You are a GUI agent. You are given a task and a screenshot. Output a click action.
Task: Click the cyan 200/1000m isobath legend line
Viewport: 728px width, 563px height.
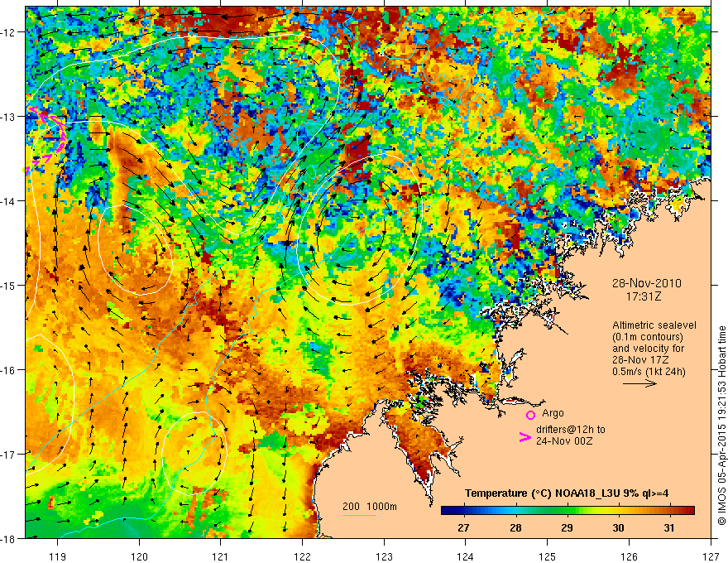[x=359, y=515]
